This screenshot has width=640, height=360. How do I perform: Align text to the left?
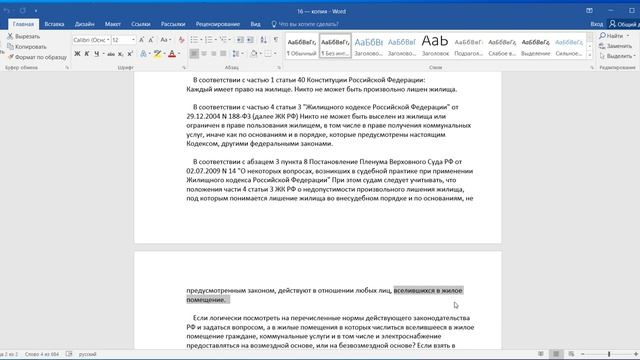(194, 53)
